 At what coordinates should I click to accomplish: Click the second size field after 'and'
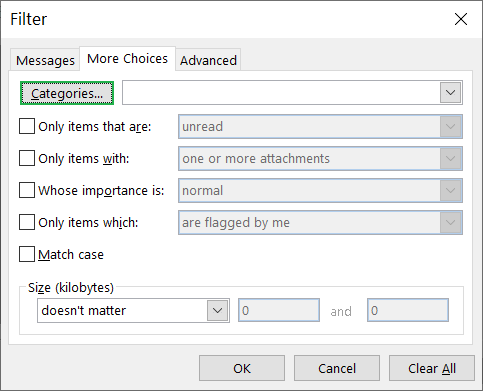point(408,310)
